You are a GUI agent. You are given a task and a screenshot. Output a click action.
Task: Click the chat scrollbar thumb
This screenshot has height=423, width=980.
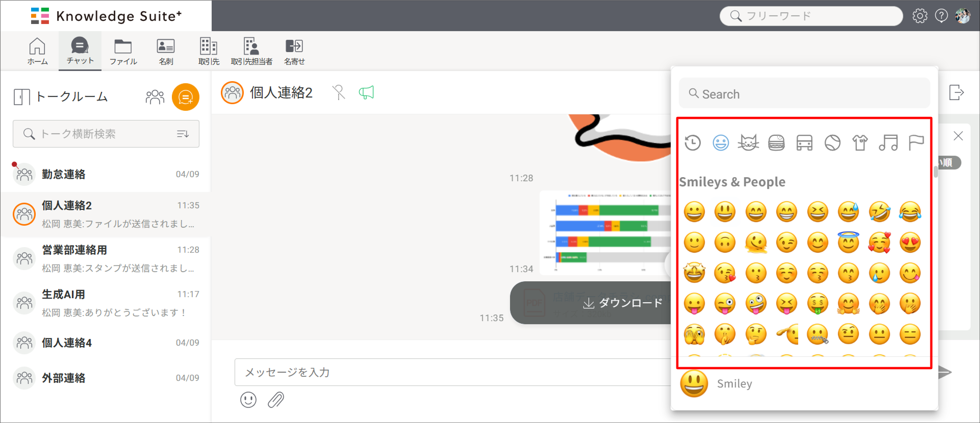(x=935, y=172)
